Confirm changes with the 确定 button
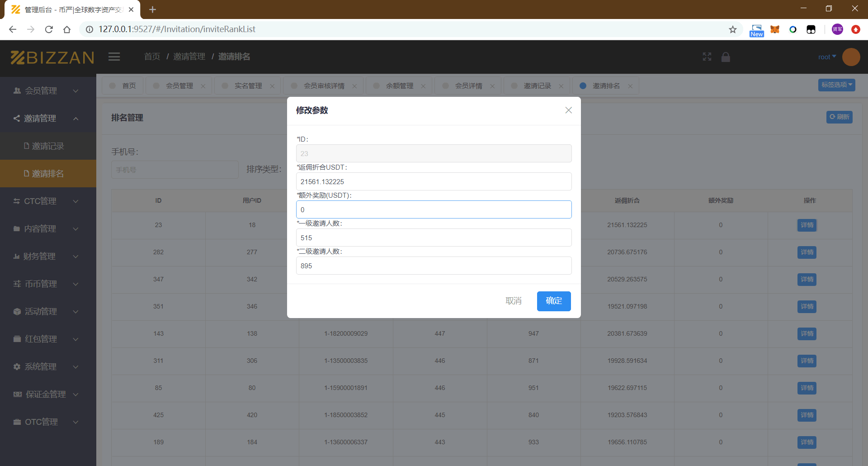 click(553, 301)
